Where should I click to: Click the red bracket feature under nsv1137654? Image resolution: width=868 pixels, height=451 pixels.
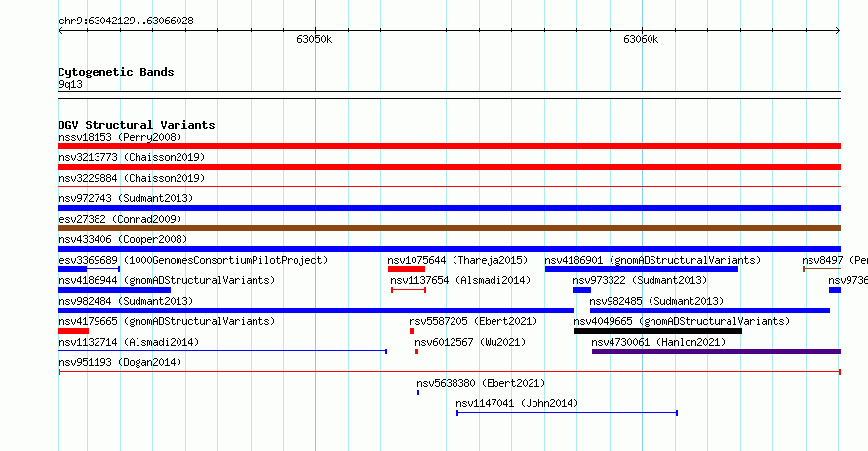(x=409, y=290)
